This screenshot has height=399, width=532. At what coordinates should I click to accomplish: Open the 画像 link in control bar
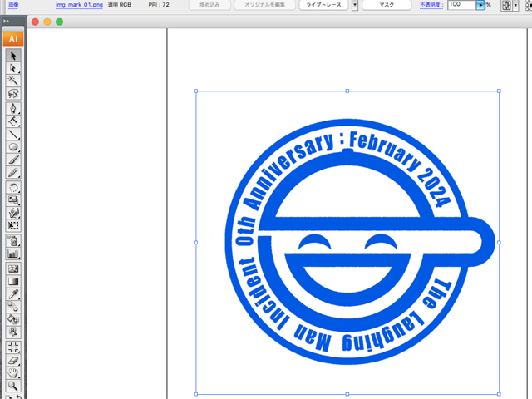(x=13, y=5)
